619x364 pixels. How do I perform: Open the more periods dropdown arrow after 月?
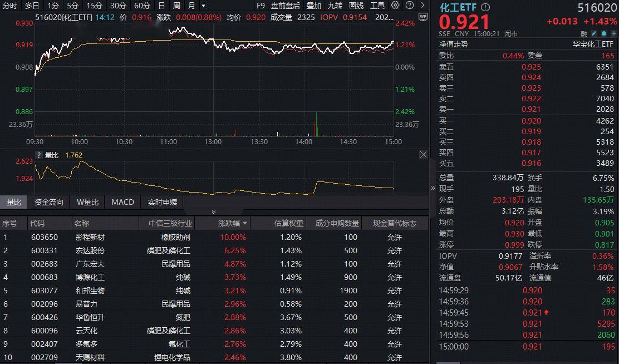[x=203, y=6]
